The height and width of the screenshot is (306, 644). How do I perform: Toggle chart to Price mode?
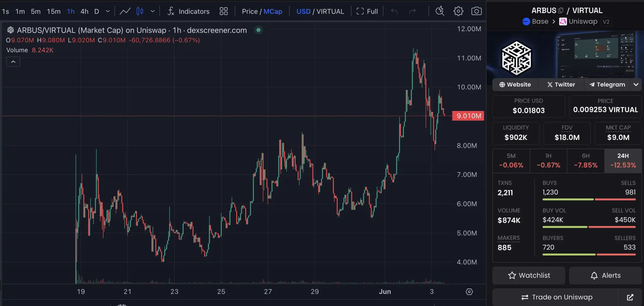click(x=249, y=12)
